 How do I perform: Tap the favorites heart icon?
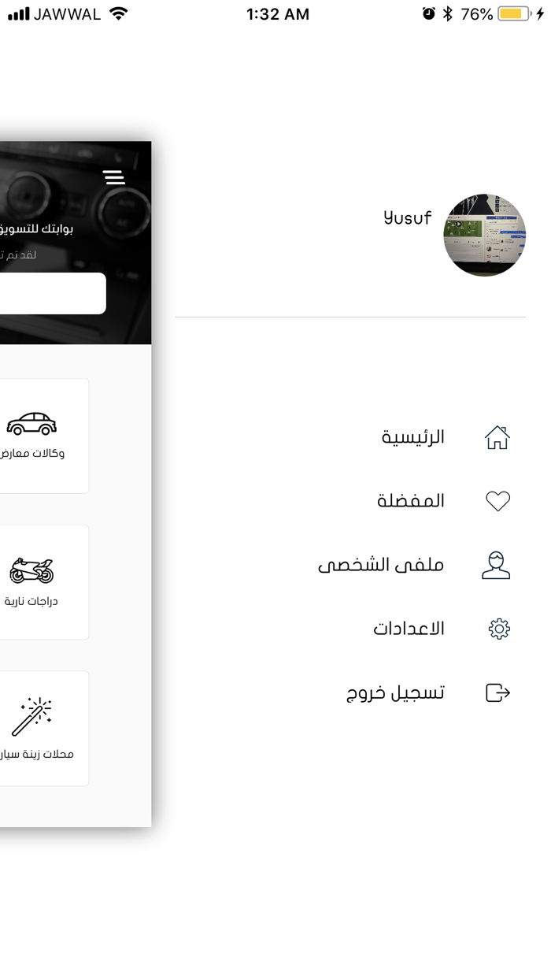pyautogui.click(x=497, y=501)
